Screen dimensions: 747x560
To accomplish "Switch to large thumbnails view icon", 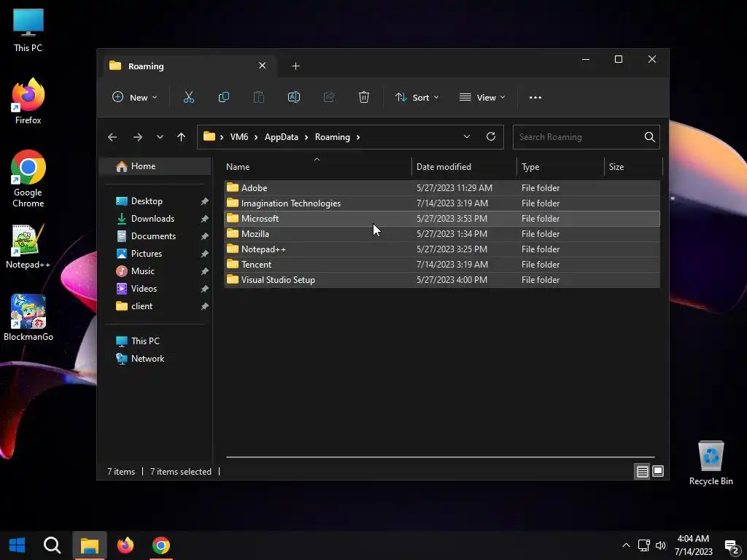I will click(x=658, y=472).
